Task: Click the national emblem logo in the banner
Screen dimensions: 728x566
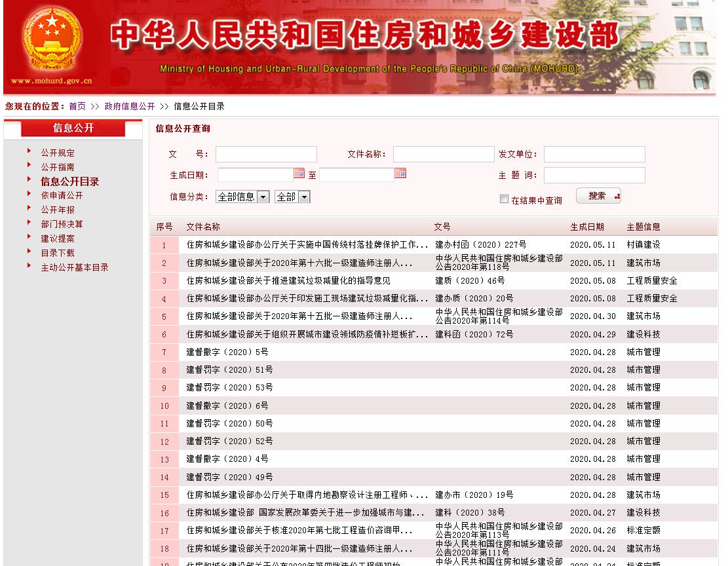Action: (52, 40)
